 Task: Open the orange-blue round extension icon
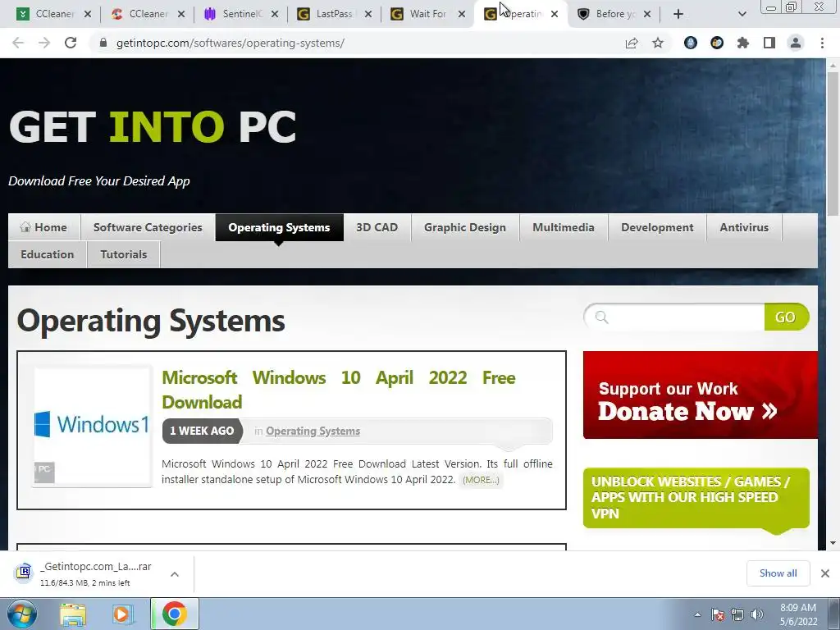click(717, 43)
